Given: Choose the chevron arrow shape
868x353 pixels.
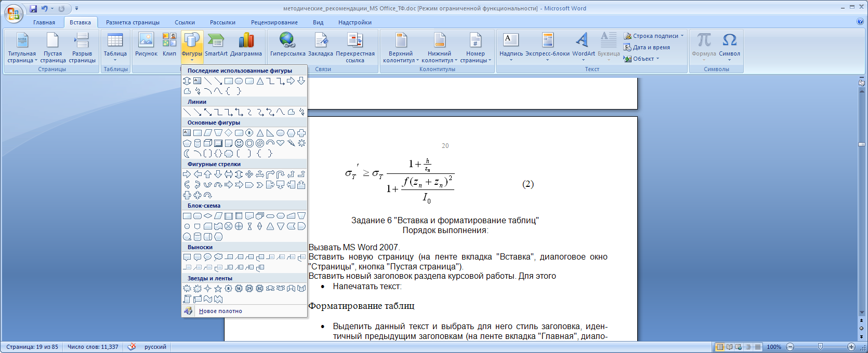Looking at the screenshot, I should click(x=260, y=185).
